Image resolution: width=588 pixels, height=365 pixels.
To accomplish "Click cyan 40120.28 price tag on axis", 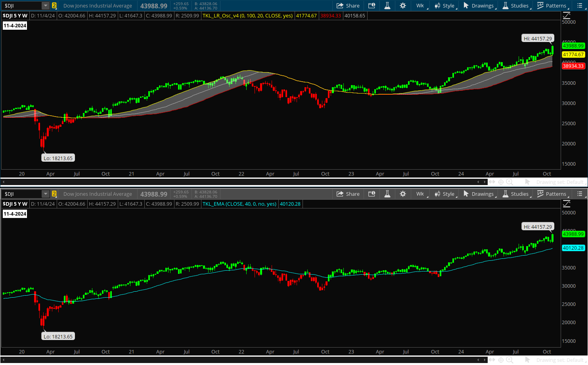I will tap(573, 248).
